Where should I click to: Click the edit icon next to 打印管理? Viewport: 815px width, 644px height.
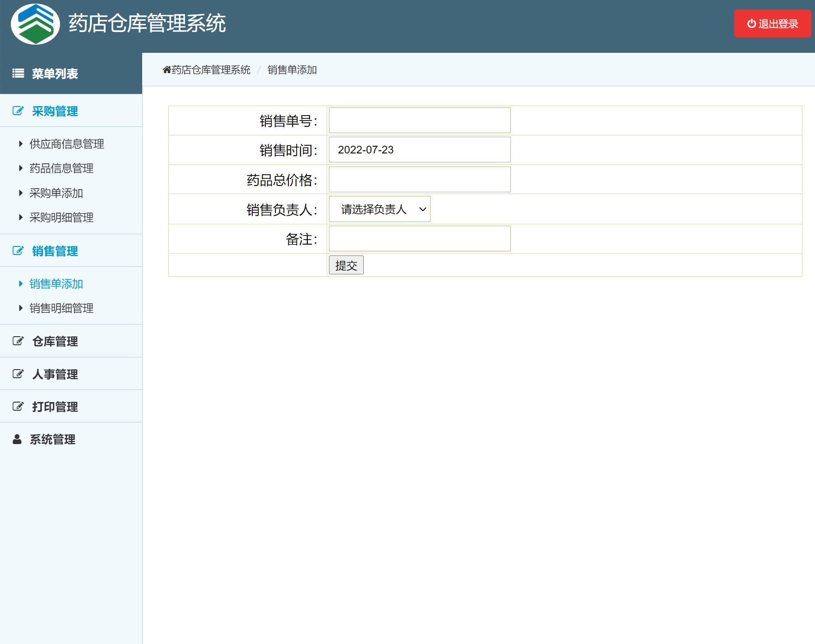click(x=18, y=406)
